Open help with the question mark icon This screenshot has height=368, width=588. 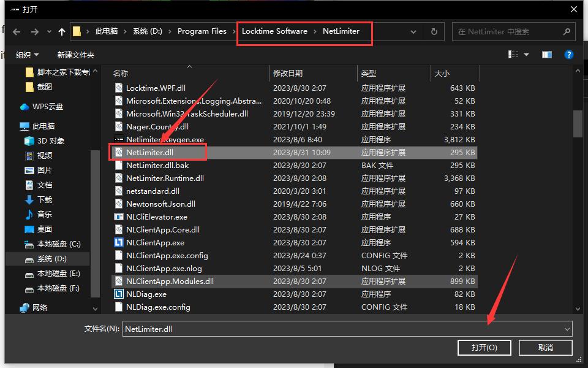(568, 55)
